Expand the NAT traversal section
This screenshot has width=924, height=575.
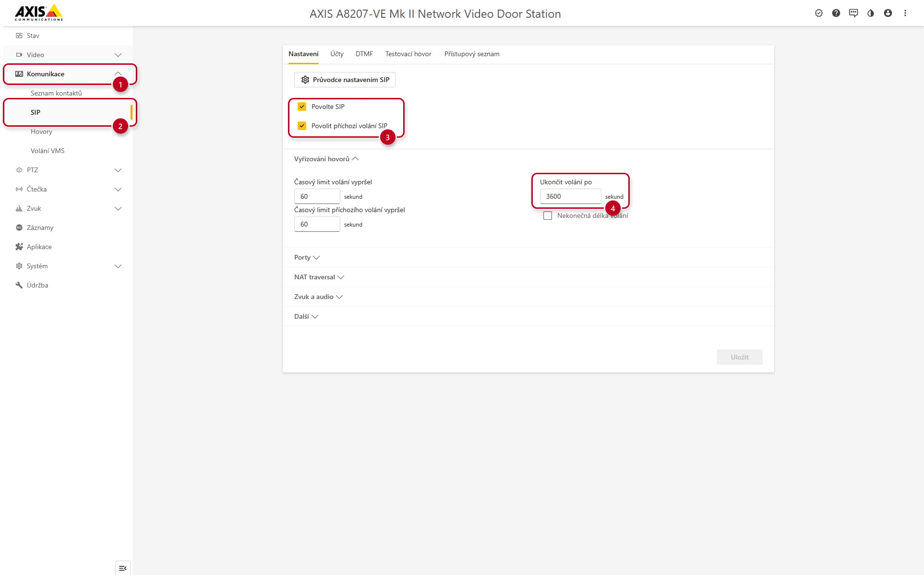(319, 277)
